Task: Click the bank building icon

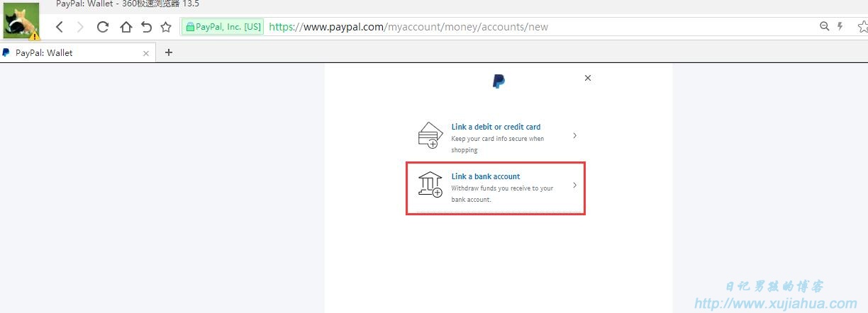Action: (430, 185)
